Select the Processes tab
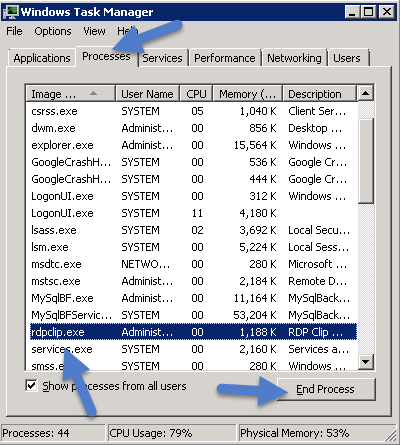400x445 pixels. click(x=106, y=56)
